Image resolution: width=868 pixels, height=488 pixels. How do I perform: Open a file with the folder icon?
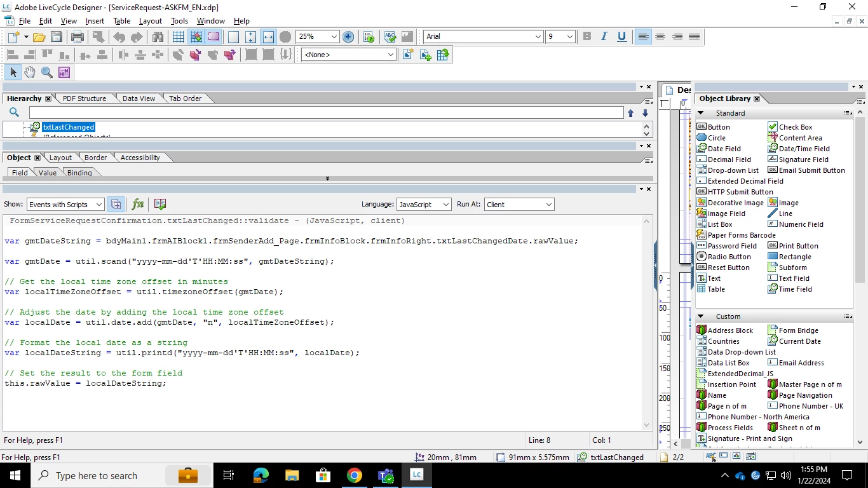(39, 37)
